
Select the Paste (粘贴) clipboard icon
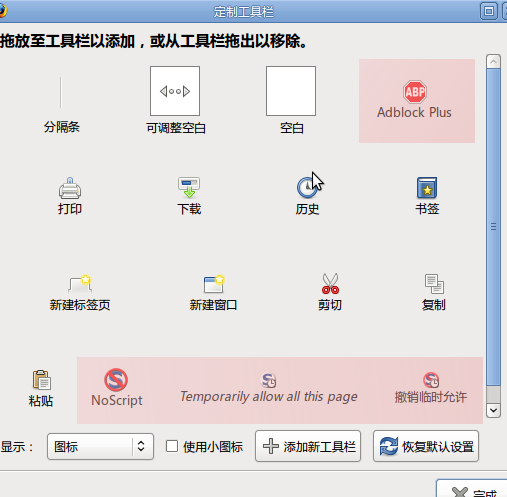point(41,380)
